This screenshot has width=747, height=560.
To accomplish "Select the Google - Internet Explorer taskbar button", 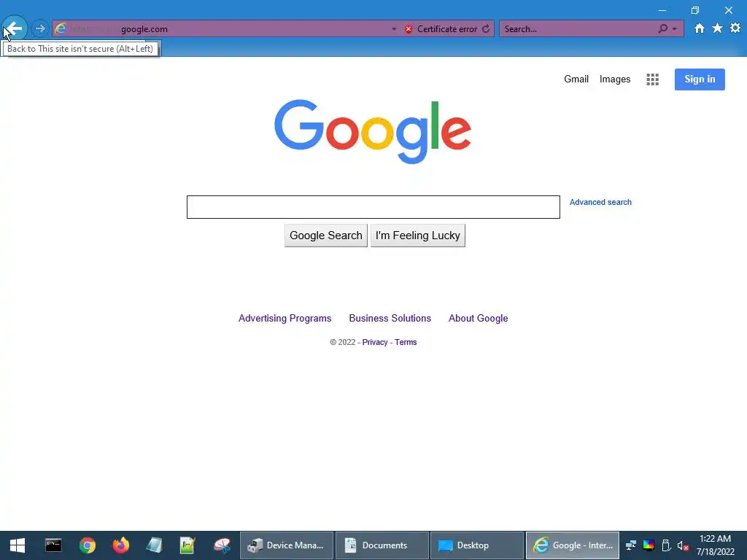I will pyautogui.click(x=572, y=545).
